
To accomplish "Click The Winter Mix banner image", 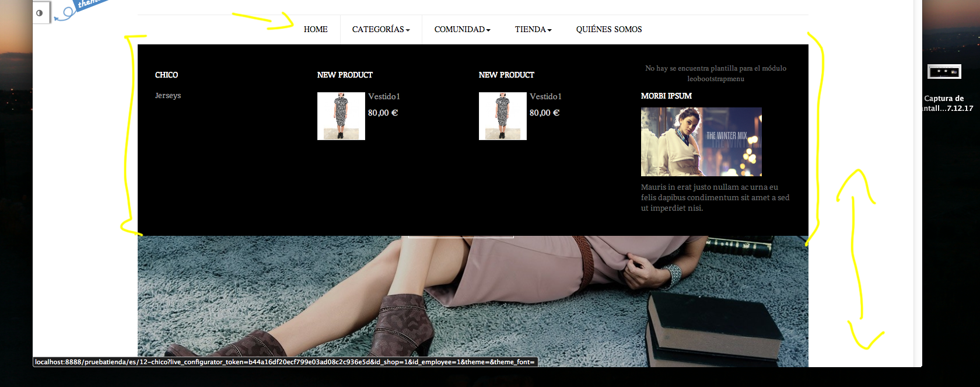I will point(701,142).
